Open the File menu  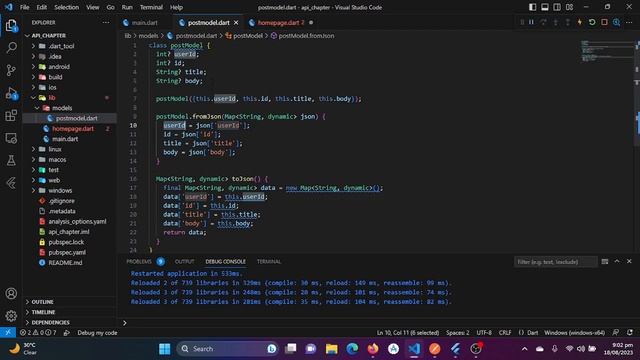click(24, 7)
